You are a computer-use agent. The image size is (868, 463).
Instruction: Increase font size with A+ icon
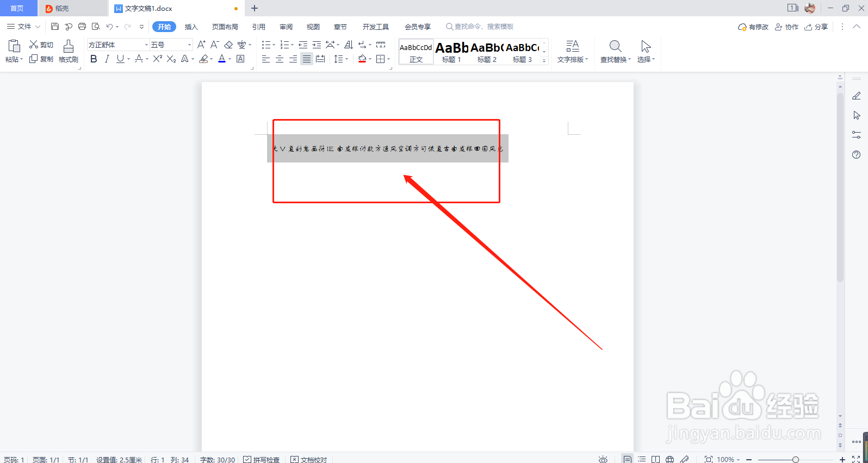(201, 45)
